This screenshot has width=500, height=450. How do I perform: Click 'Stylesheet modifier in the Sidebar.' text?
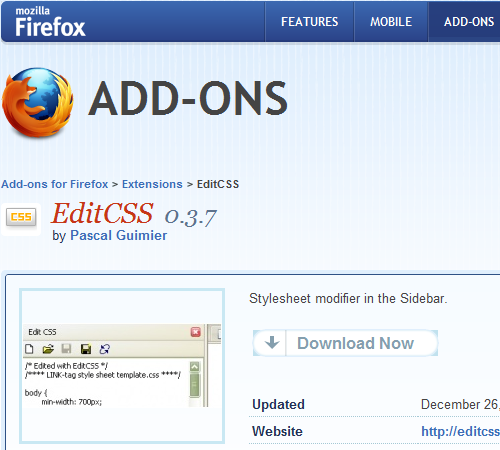pos(348,298)
